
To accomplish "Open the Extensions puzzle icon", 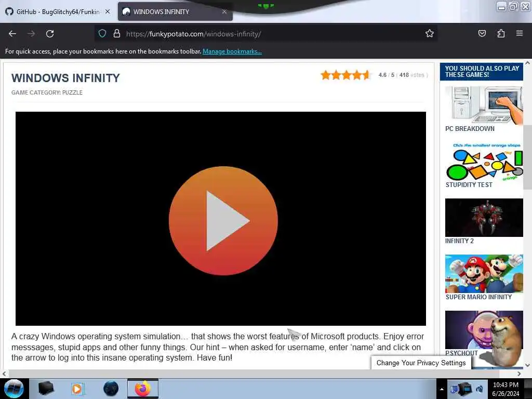I will point(501,33).
